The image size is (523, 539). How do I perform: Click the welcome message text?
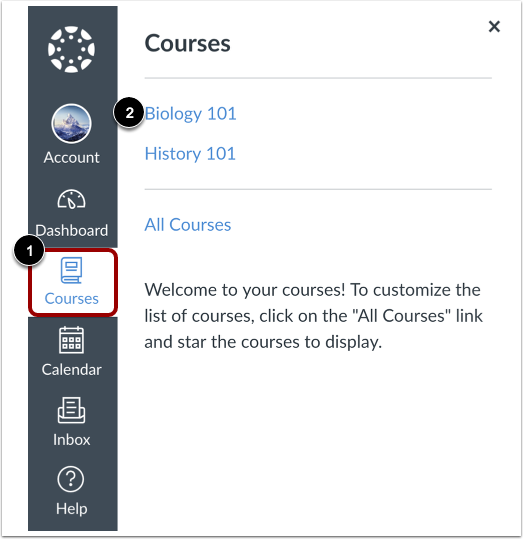pos(313,316)
